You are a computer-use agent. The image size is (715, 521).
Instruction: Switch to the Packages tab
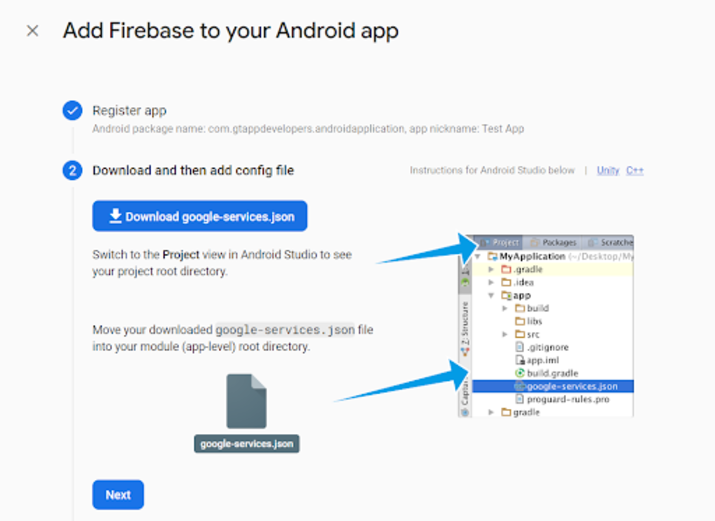553,243
